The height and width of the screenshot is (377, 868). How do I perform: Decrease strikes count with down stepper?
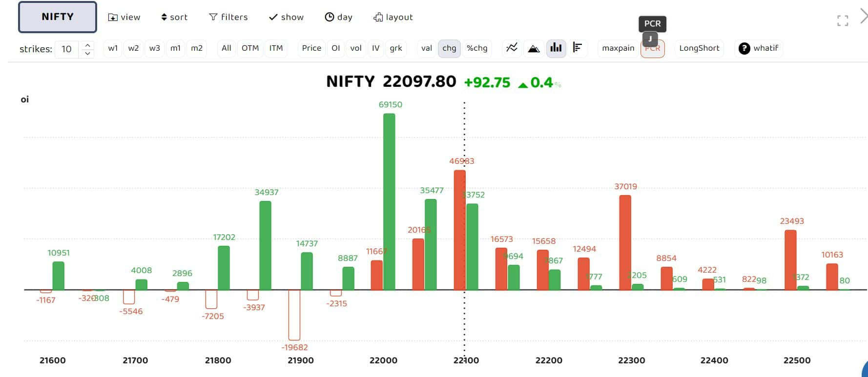coord(87,53)
